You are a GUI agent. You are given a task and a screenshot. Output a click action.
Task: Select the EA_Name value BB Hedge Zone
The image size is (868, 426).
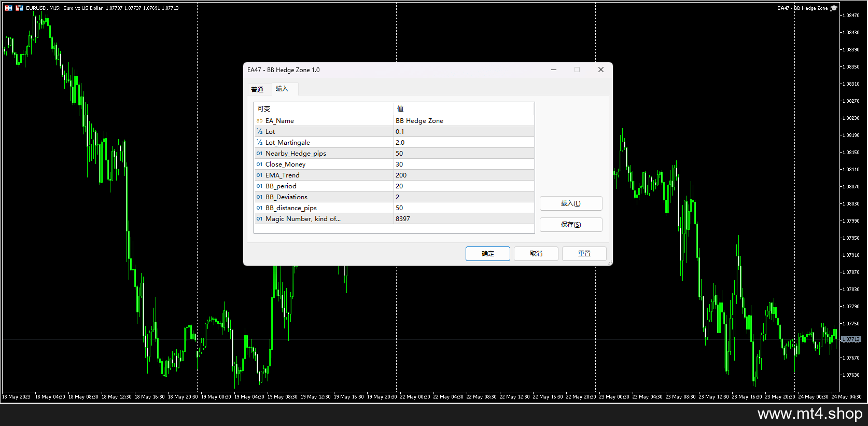[x=419, y=120]
